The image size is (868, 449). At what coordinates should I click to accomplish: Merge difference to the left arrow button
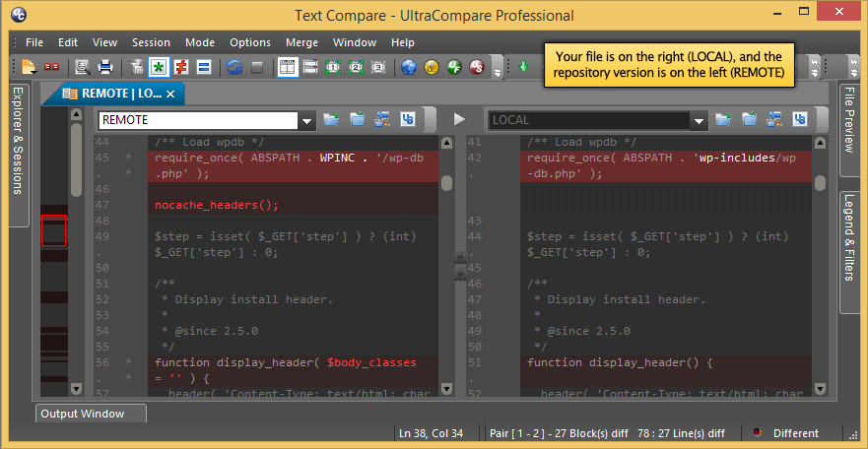(x=460, y=274)
